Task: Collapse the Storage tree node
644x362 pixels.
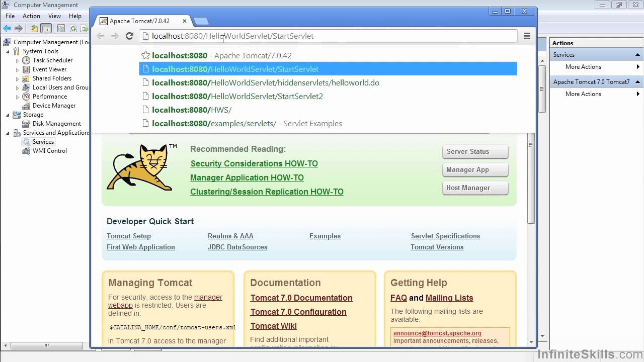Action: point(8,115)
